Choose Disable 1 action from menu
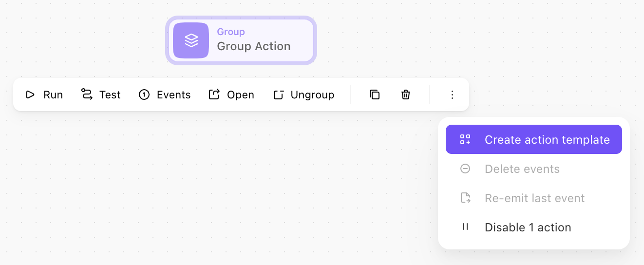The width and height of the screenshot is (644, 265). click(534, 227)
